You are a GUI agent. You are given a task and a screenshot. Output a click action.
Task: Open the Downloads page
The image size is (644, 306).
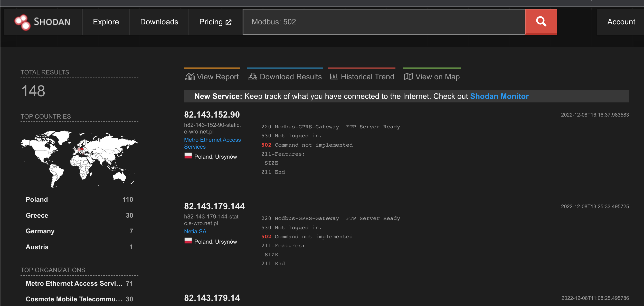159,22
